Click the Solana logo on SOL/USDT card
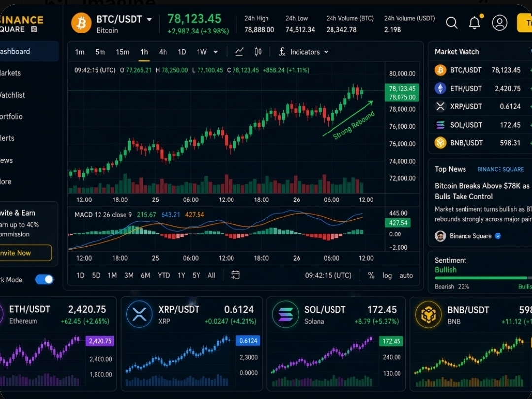The height and width of the screenshot is (399, 532). click(285, 314)
